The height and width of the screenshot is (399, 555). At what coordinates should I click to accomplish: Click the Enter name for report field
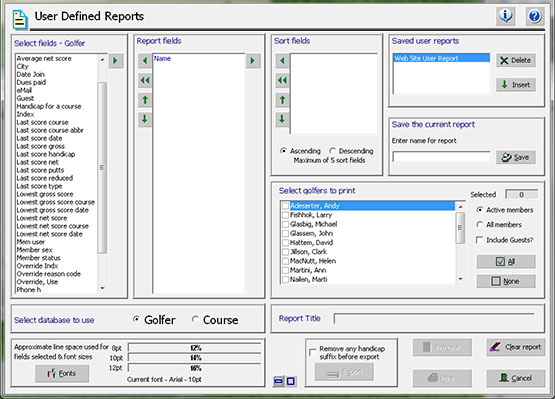coord(441,156)
